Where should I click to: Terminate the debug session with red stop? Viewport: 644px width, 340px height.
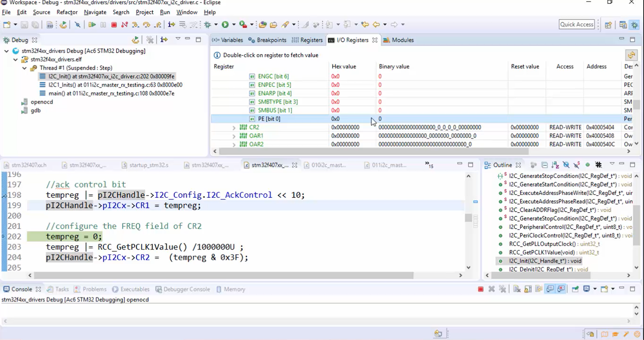(x=114, y=25)
